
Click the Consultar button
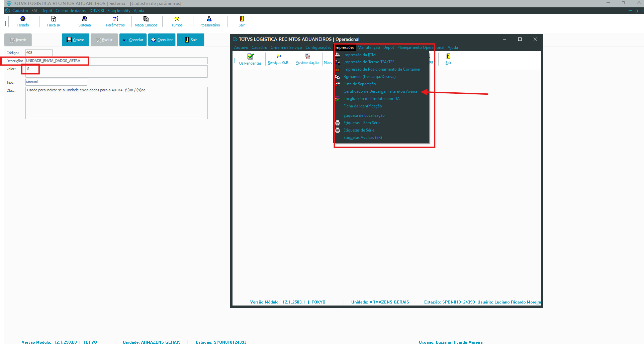point(162,40)
